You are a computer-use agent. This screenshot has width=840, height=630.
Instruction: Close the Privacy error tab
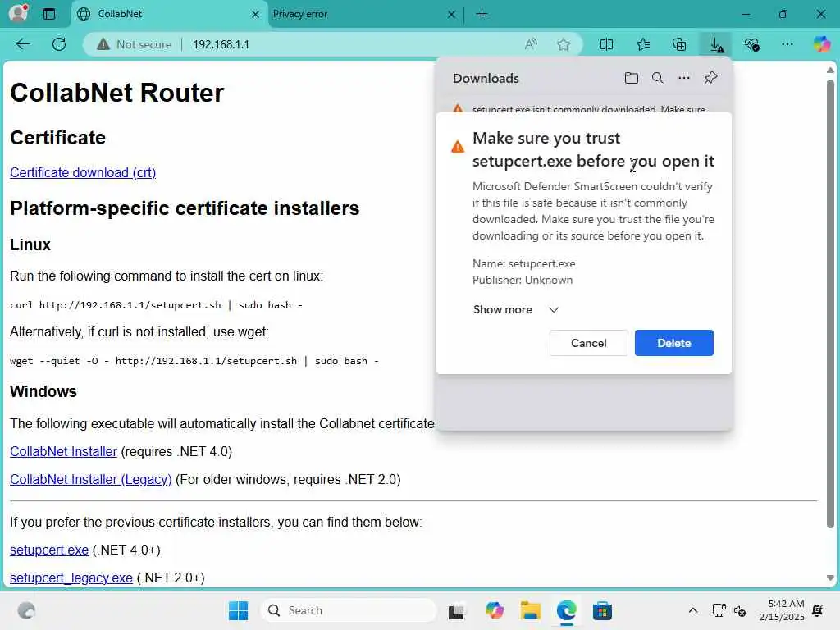[x=452, y=15]
